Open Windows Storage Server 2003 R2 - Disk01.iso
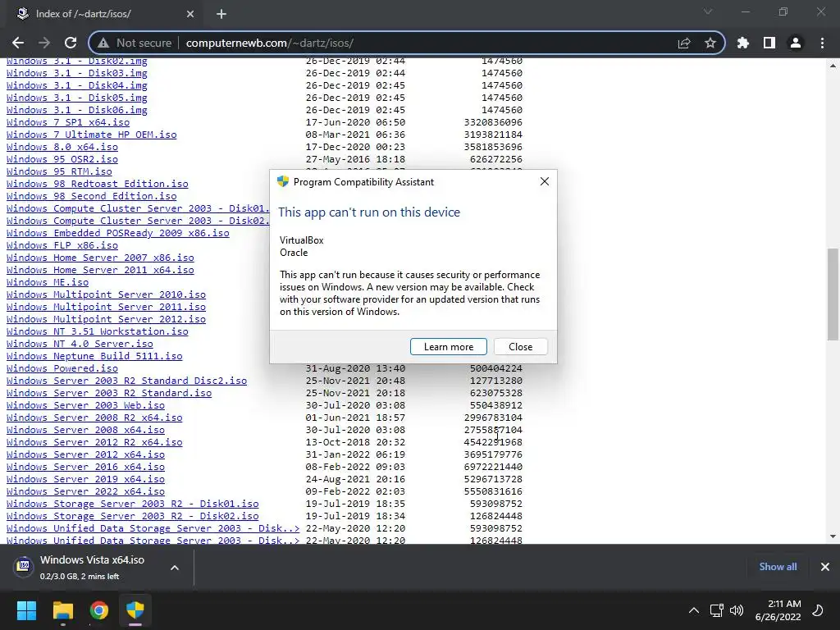Image resolution: width=840 pixels, height=630 pixels. (x=132, y=504)
